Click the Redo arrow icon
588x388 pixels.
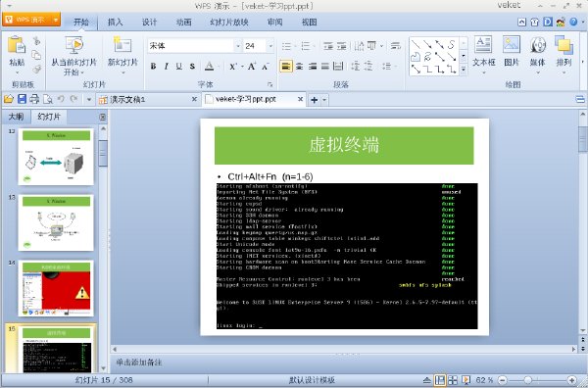73,99
